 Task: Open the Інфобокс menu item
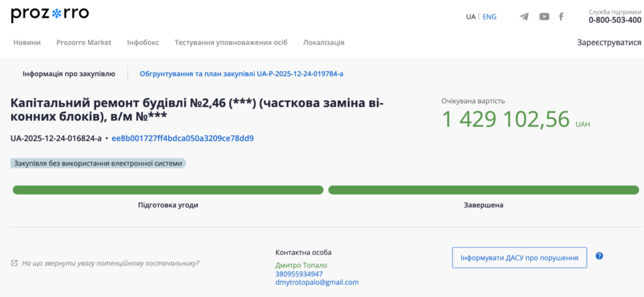click(x=143, y=42)
